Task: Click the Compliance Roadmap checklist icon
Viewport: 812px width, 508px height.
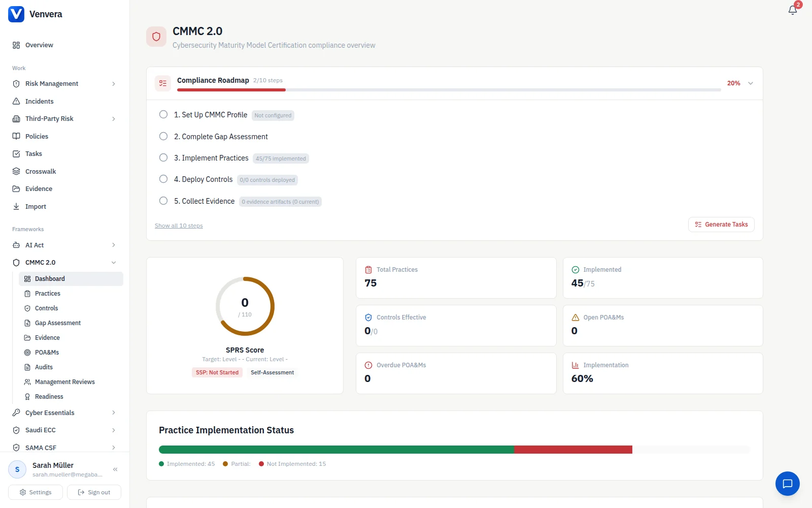Action: (x=163, y=83)
